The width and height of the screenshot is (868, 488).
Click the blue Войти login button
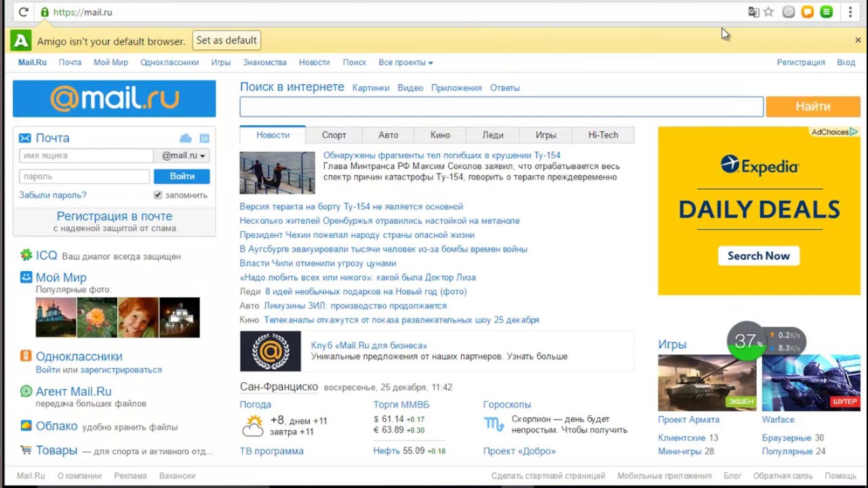[182, 176]
